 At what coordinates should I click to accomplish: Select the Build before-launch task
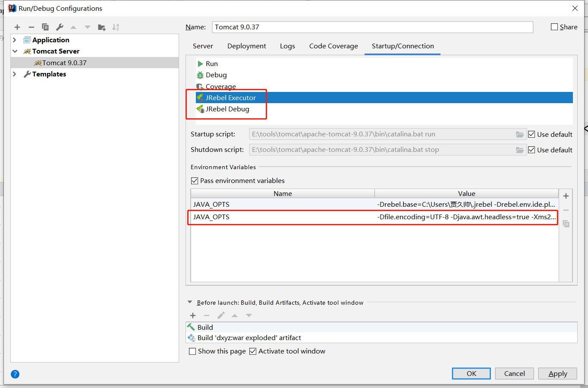tap(381, 327)
